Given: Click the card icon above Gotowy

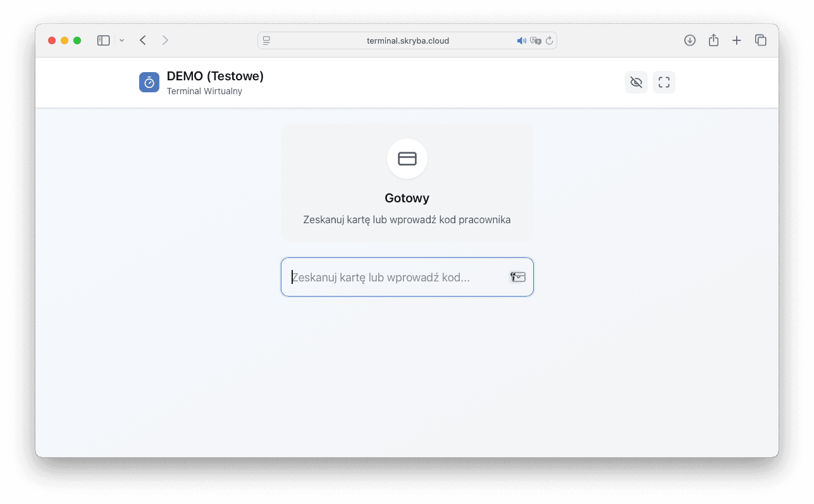Looking at the screenshot, I should pos(407,159).
